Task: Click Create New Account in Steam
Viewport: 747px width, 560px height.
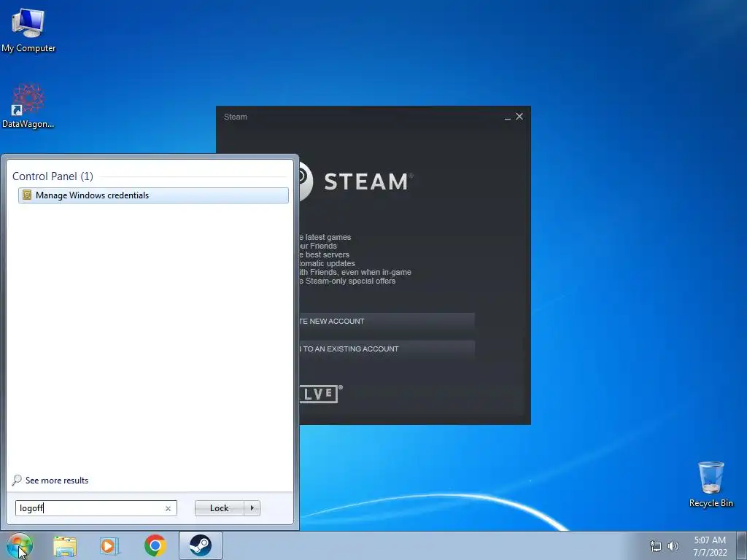Action: click(387, 322)
